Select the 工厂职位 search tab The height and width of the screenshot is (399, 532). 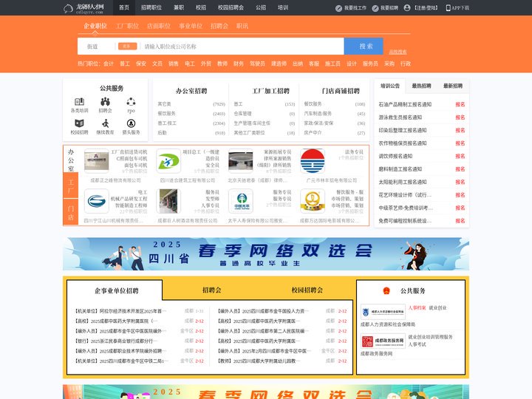pyautogui.click(x=127, y=26)
